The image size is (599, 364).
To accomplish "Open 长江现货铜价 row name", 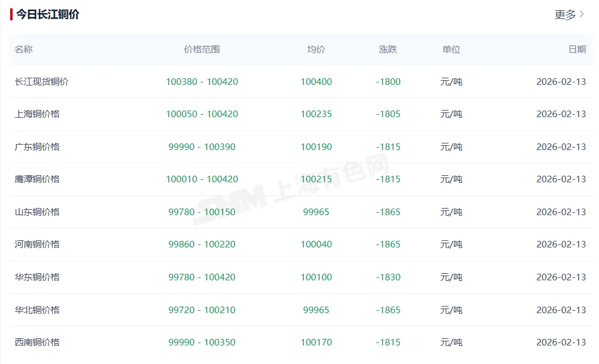I will click(x=42, y=82).
